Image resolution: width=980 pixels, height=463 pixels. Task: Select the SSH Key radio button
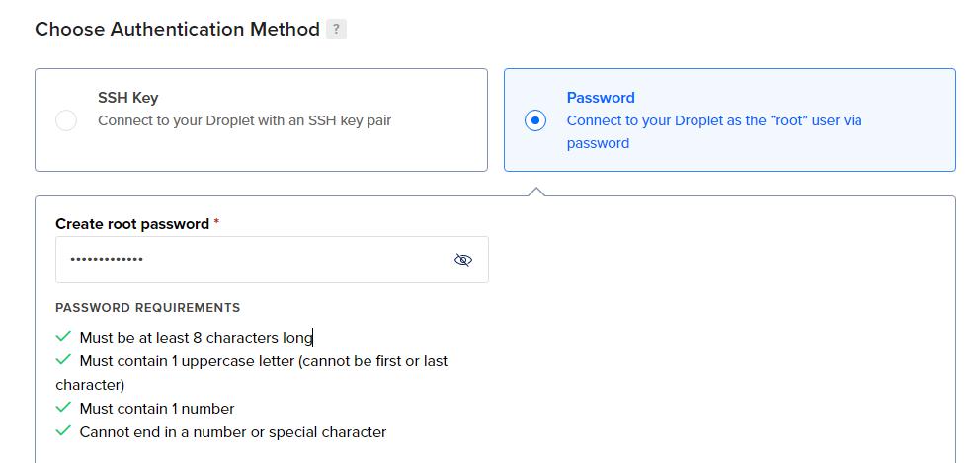[x=66, y=120]
